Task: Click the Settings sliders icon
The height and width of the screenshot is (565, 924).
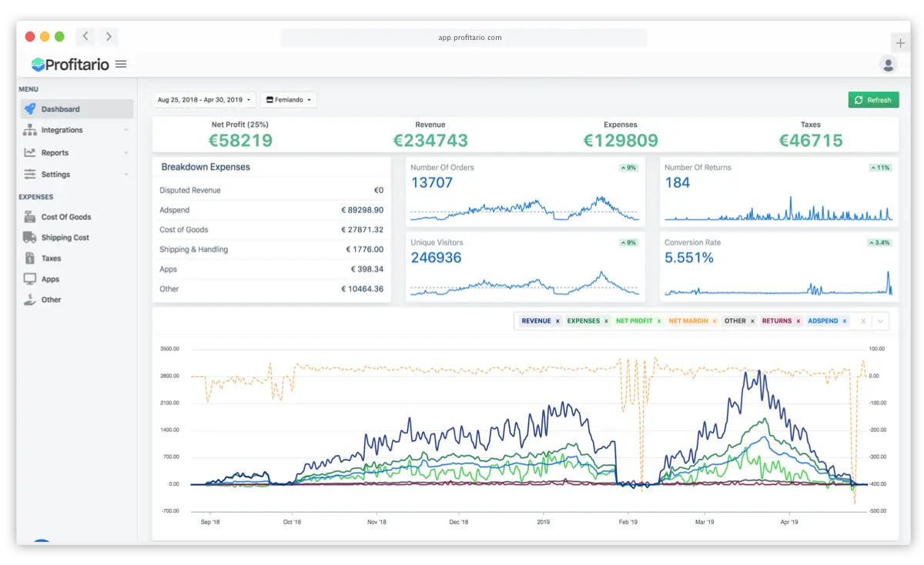Action: (x=31, y=174)
